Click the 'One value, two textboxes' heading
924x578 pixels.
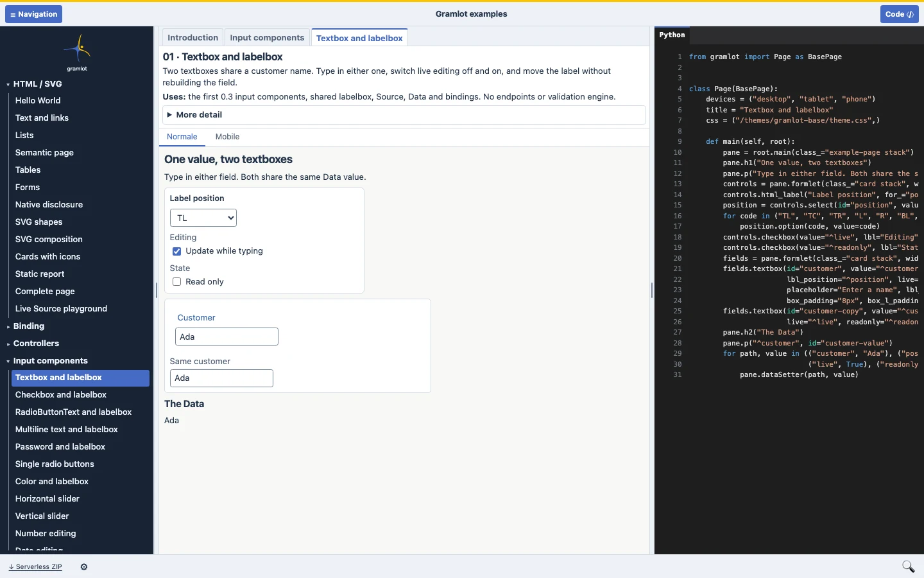click(x=228, y=159)
